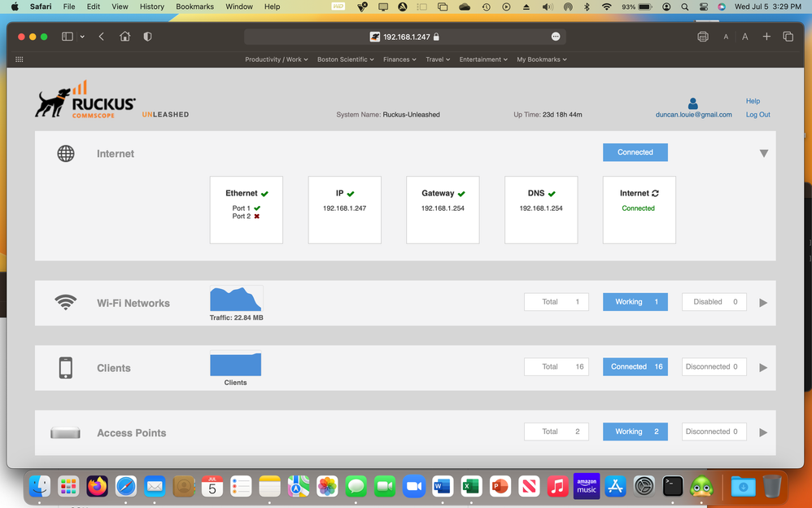Viewport: 812px width, 508px height.
Task: Click the user profile icon
Action: pos(693,103)
